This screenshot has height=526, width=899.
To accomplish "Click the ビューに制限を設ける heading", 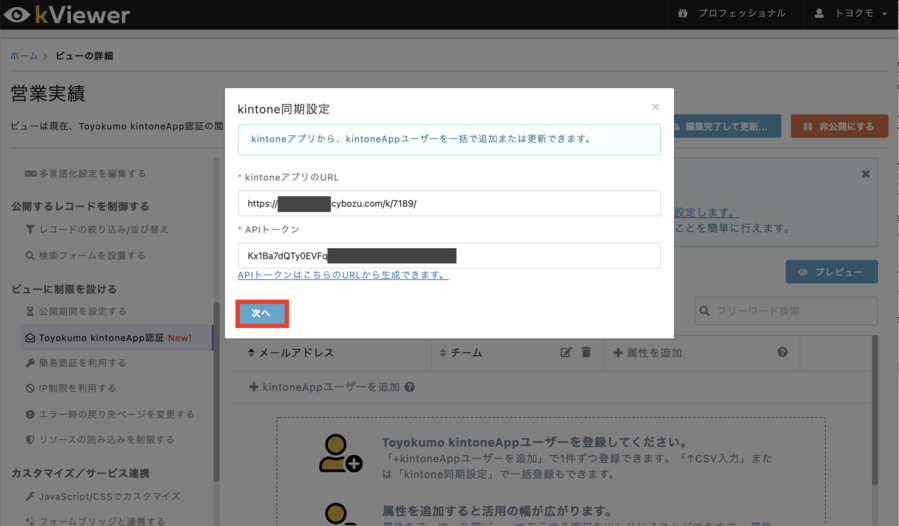I will click(64, 289).
